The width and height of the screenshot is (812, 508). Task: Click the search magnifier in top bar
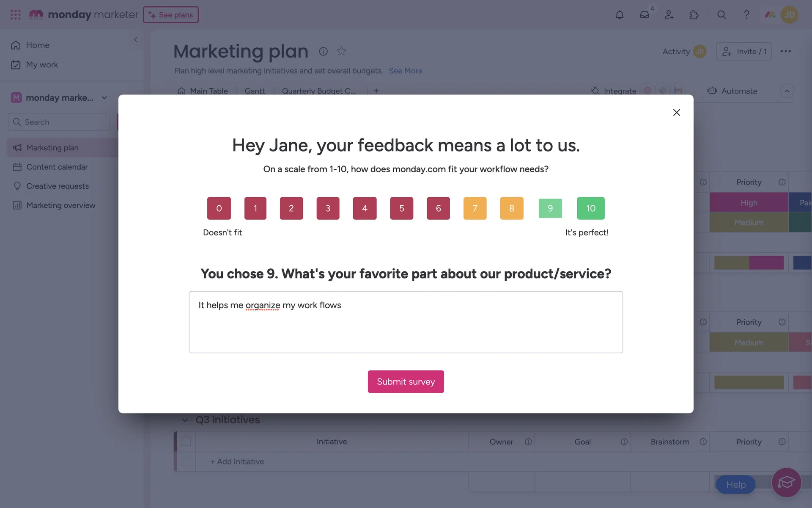tap(721, 15)
